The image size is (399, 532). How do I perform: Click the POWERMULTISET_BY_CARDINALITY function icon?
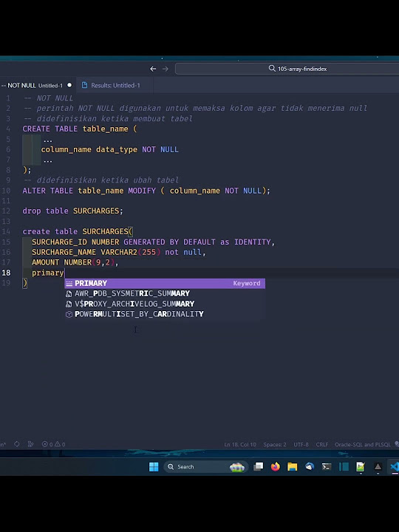click(x=69, y=314)
